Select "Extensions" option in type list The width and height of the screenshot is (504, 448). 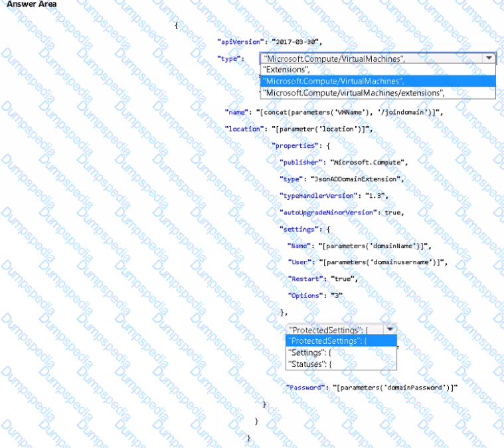[x=286, y=69]
